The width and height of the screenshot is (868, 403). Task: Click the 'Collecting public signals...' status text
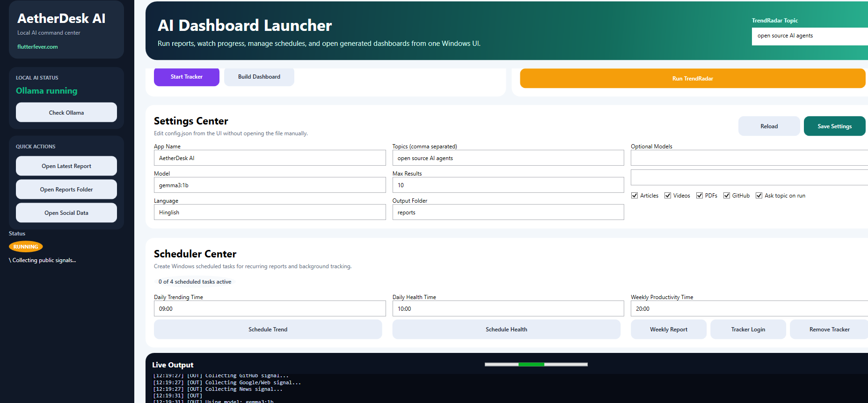(x=42, y=260)
